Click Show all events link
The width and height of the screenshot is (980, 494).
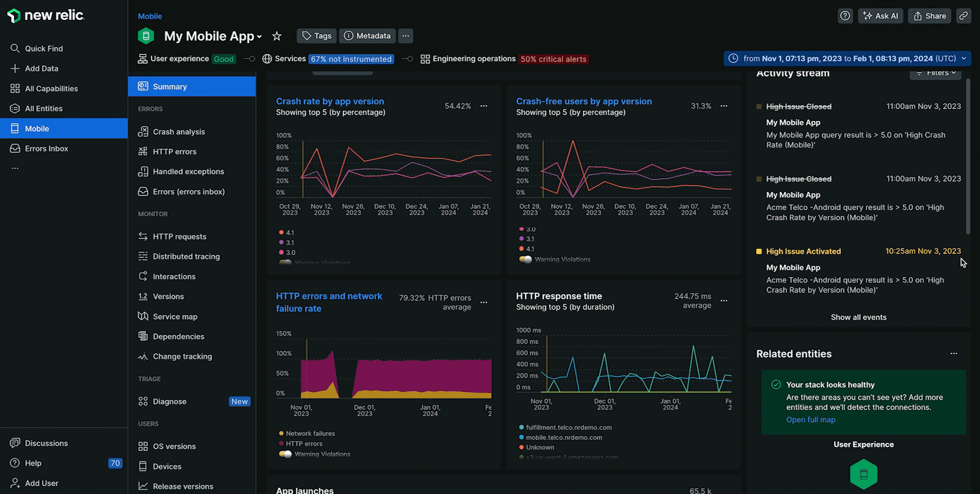click(x=858, y=317)
